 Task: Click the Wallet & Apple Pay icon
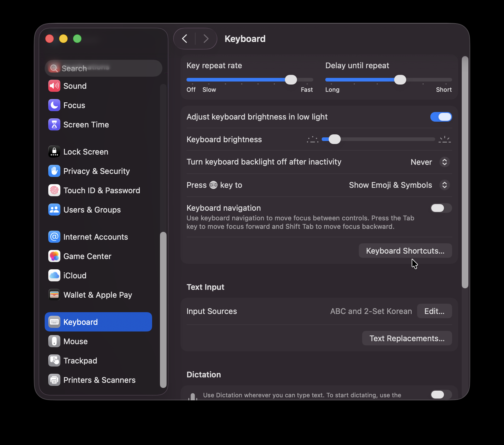(54, 295)
